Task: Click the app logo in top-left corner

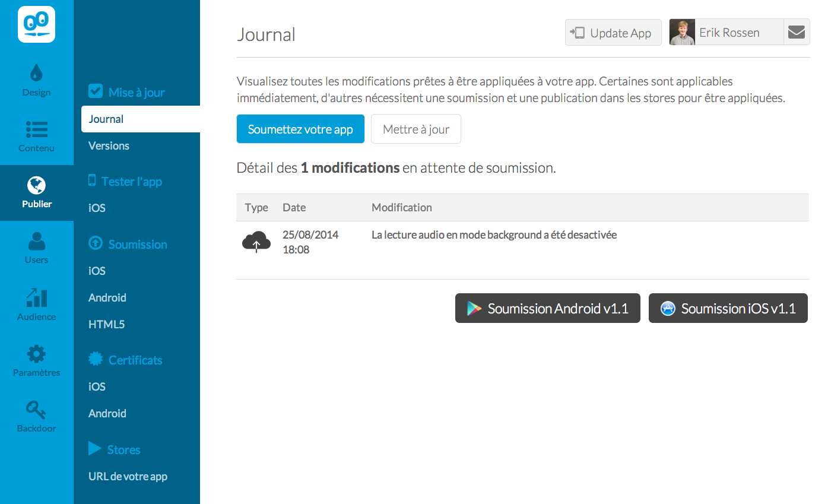Action: [36, 24]
